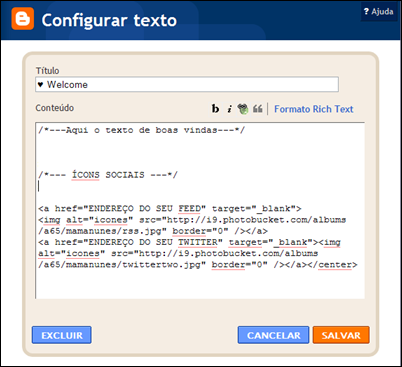Click the 'ENDEREÇO DO SEU TWITTER' line
This screenshot has width=402, height=367.
[189, 242]
